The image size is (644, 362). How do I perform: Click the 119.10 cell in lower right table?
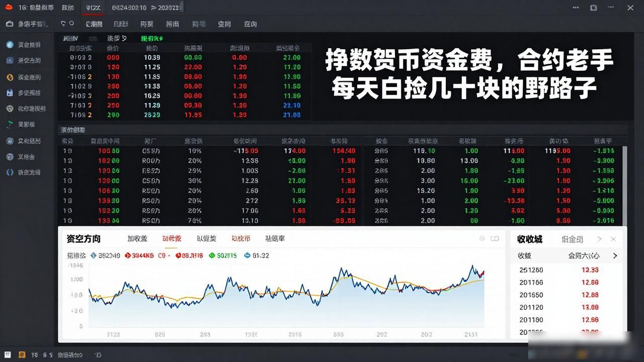pyautogui.click(x=425, y=151)
